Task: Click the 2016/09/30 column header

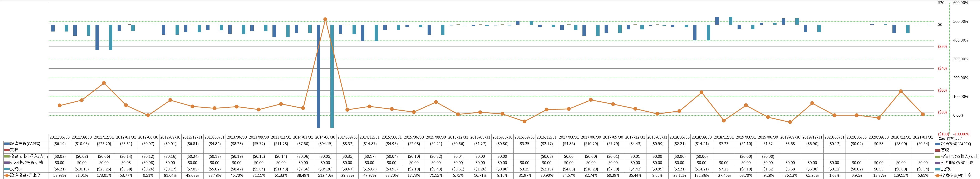Action: (525, 137)
